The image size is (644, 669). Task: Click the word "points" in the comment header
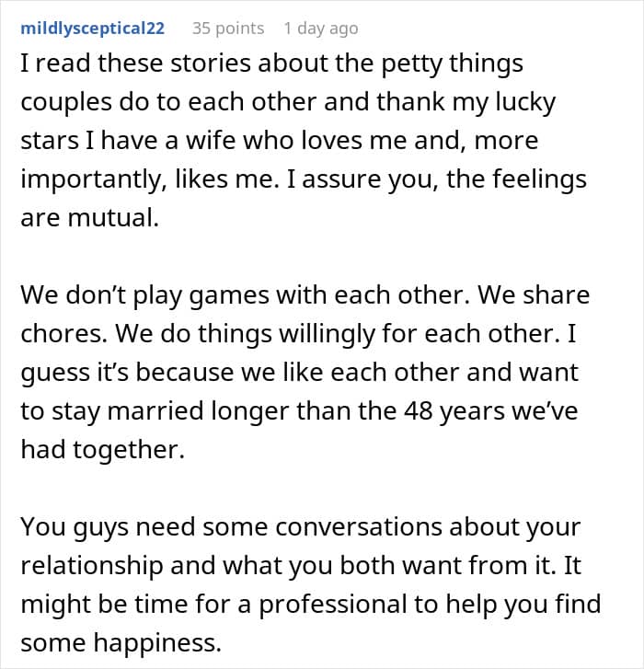[242, 29]
